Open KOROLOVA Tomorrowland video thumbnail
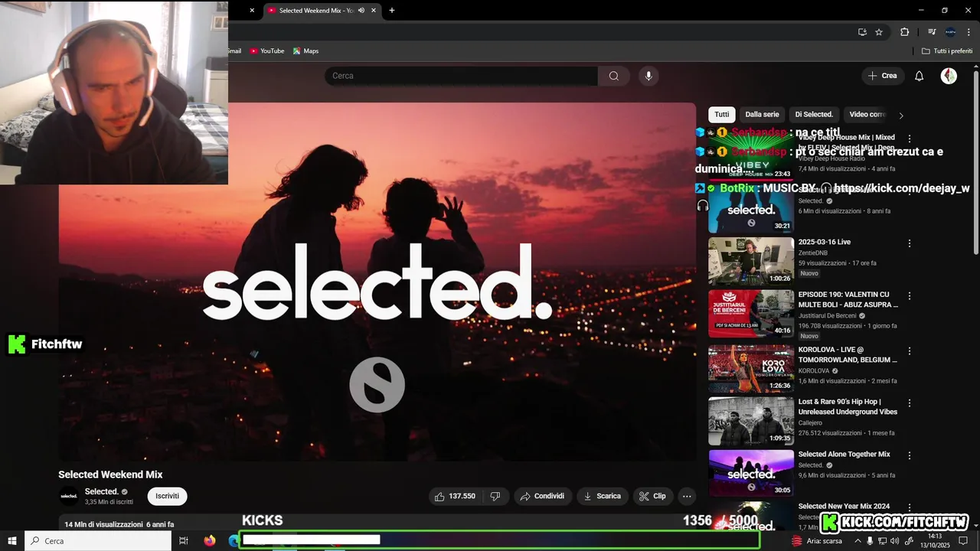 (751, 369)
